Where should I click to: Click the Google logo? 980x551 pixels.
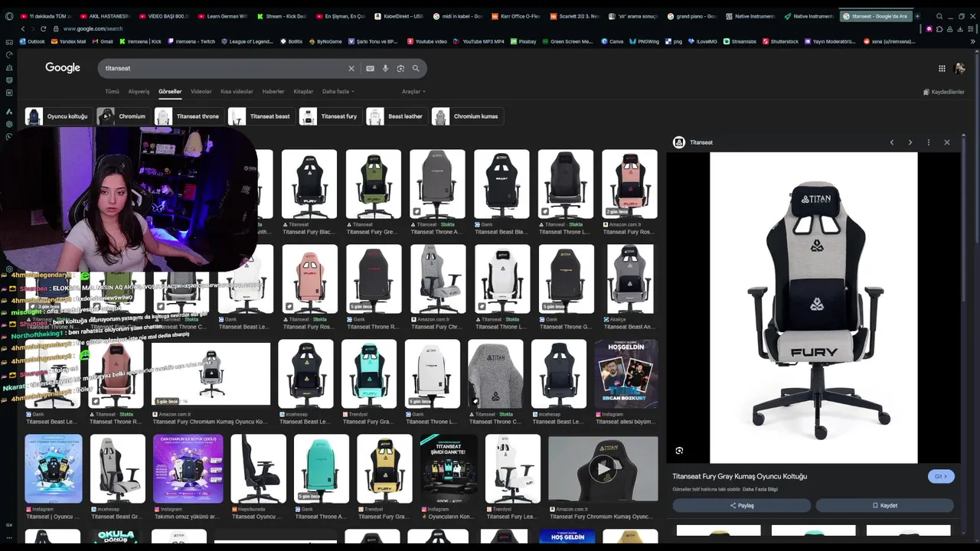[x=63, y=68]
